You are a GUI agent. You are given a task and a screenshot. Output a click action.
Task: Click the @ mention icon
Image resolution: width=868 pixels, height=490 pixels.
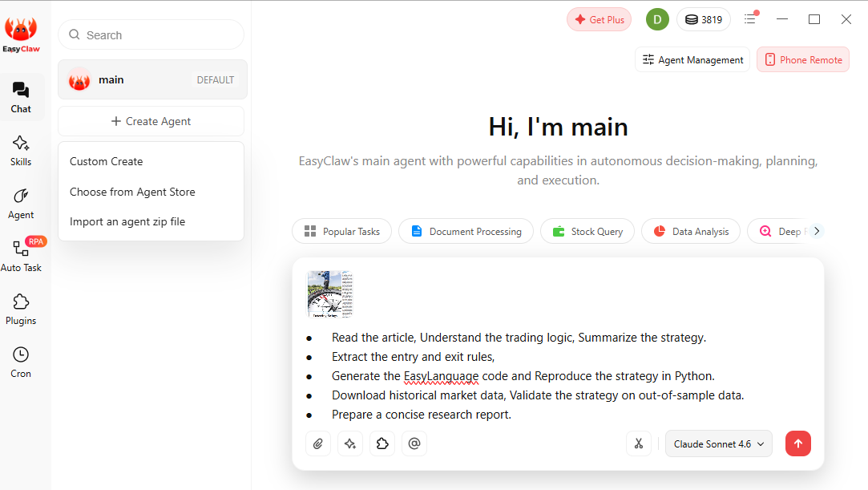coord(414,443)
